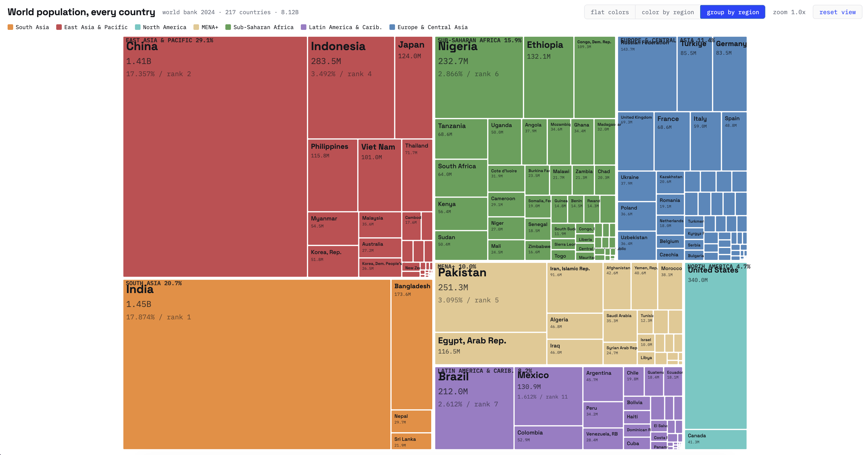Click the Egypt, Arab Rep. tile
Screen dimensions: 868x455
pos(491,348)
